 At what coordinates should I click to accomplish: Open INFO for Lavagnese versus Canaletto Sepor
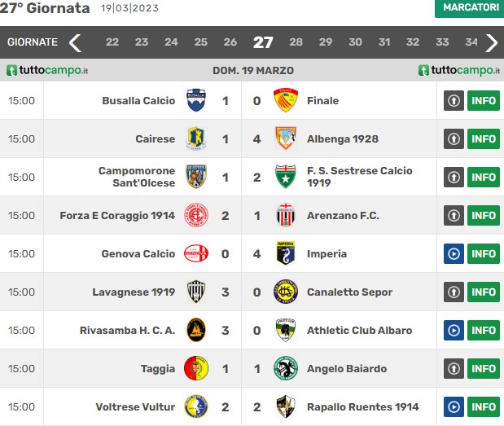[483, 292]
